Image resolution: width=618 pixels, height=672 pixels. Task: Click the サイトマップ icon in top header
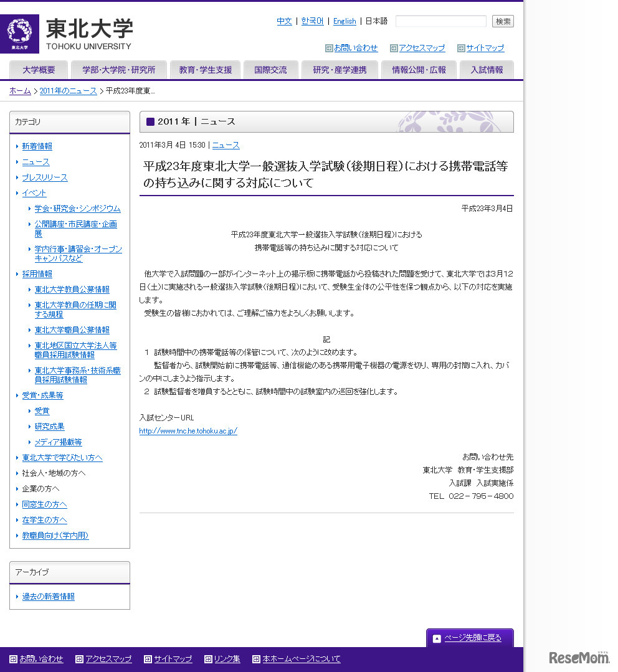(x=461, y=49)
